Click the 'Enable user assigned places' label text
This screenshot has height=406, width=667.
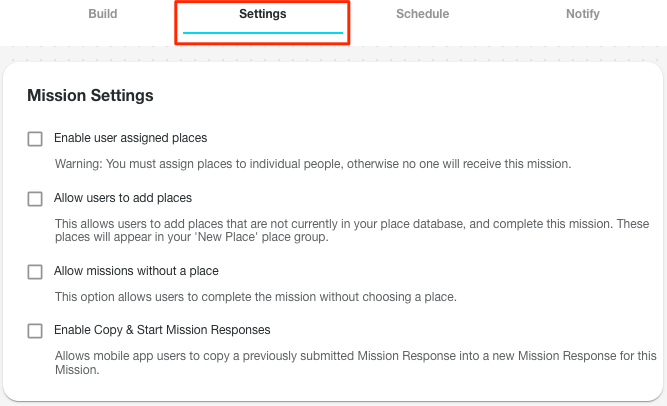[130, 138]
